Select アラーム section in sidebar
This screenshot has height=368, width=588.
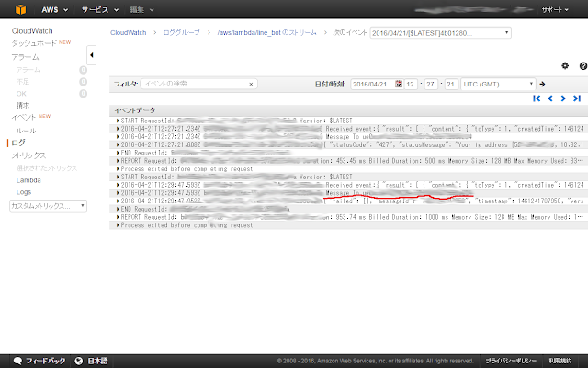pyautogui.click(x=25, y=57)
